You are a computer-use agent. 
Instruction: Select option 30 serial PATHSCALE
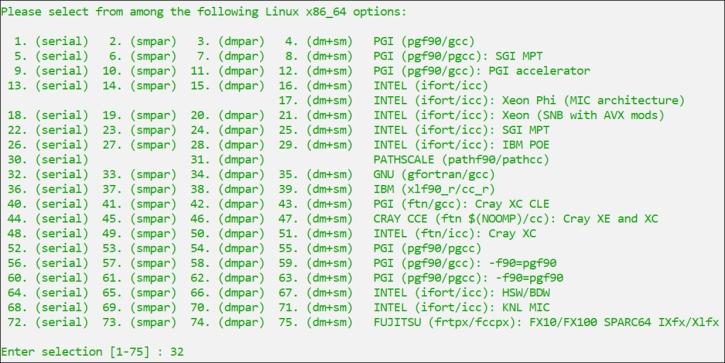click(48, 160)
